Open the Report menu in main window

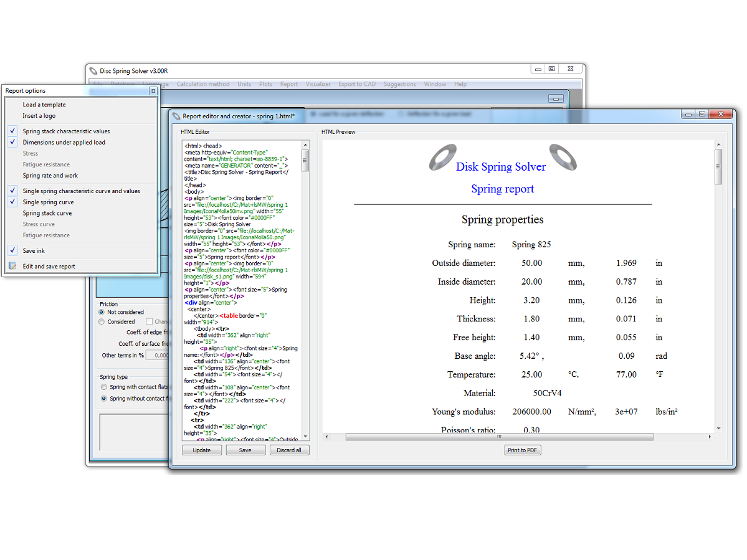(x=288, y=84)
